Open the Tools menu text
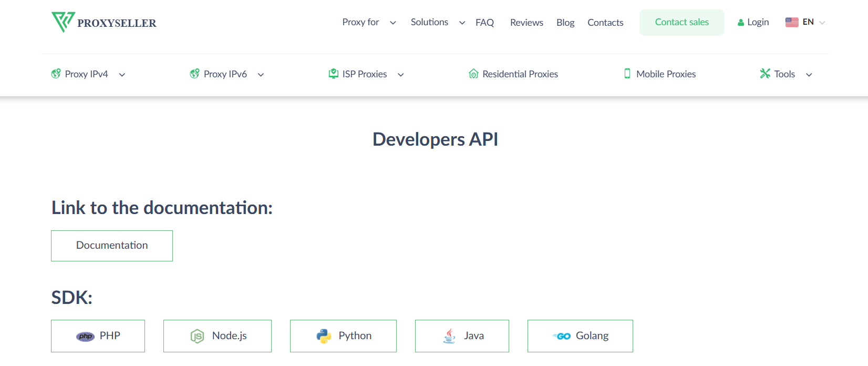 point(784,74)
